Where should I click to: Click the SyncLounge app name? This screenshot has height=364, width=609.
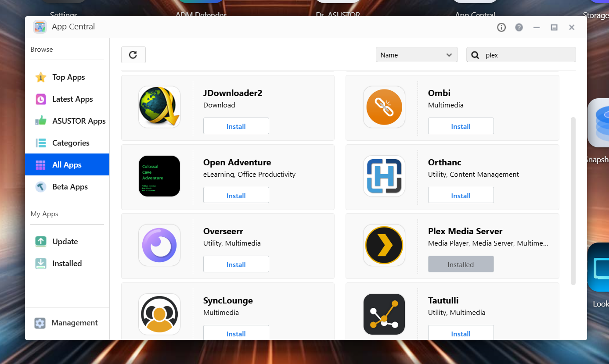228,300
